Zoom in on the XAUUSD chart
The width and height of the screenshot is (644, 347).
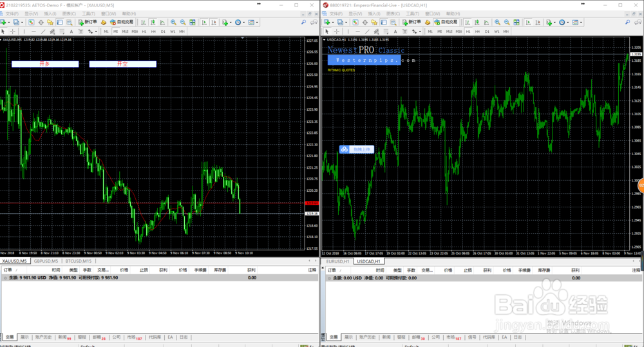pyautogui.click(x=173, y=22)
